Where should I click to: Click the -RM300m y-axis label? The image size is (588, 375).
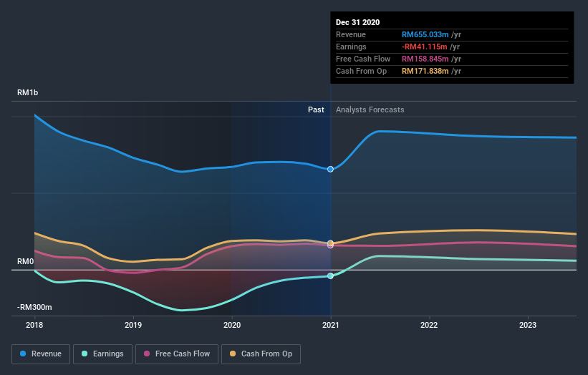34,307
